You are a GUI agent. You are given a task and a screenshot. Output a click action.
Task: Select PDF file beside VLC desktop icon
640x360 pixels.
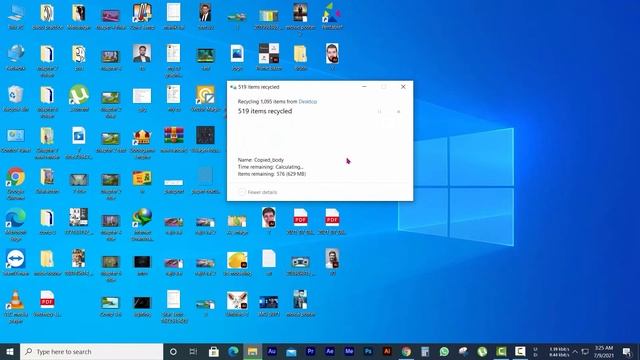[47, 304]
